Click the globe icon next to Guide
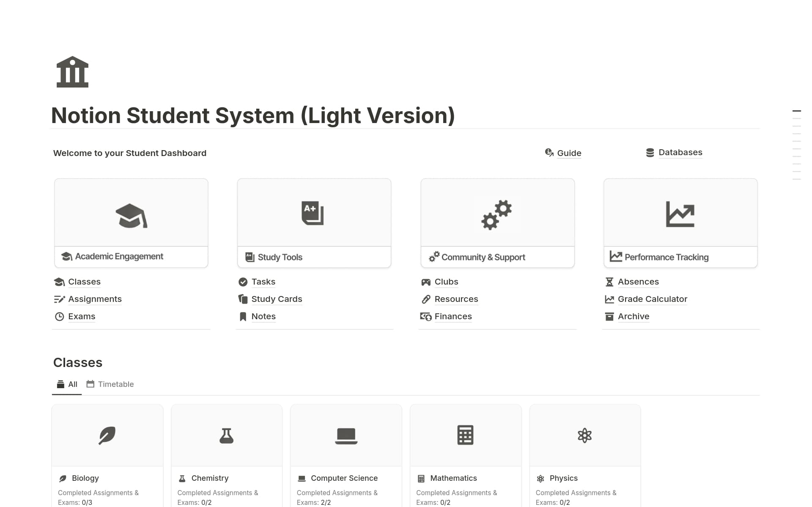812x507 pixels. click(x=549, y=152)
